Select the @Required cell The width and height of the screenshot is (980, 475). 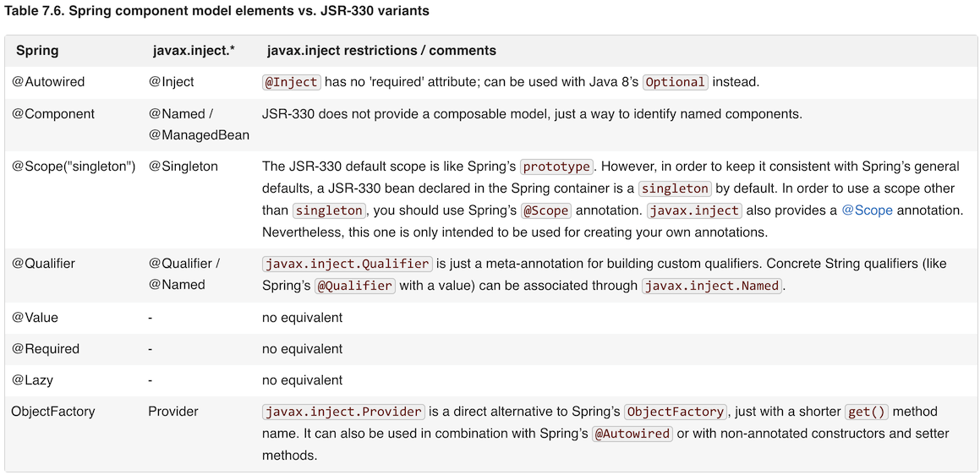(x=45, y=349)
